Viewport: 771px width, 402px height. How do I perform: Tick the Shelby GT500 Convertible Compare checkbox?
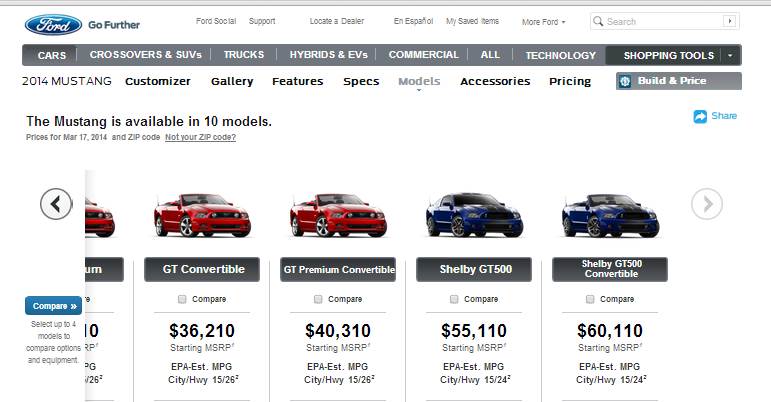pyautogui.click(x=590, y=299)
